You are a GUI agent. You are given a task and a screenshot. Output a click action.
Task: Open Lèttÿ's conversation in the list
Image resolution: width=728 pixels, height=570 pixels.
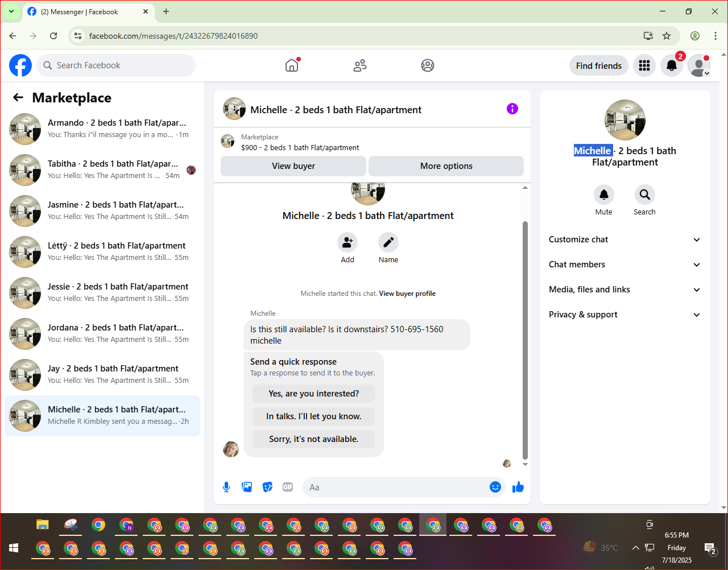tap(102, 252)
